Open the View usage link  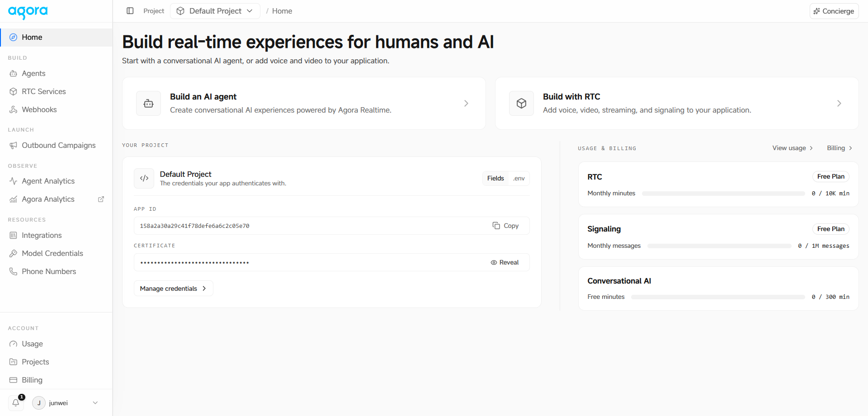(793, 148)
